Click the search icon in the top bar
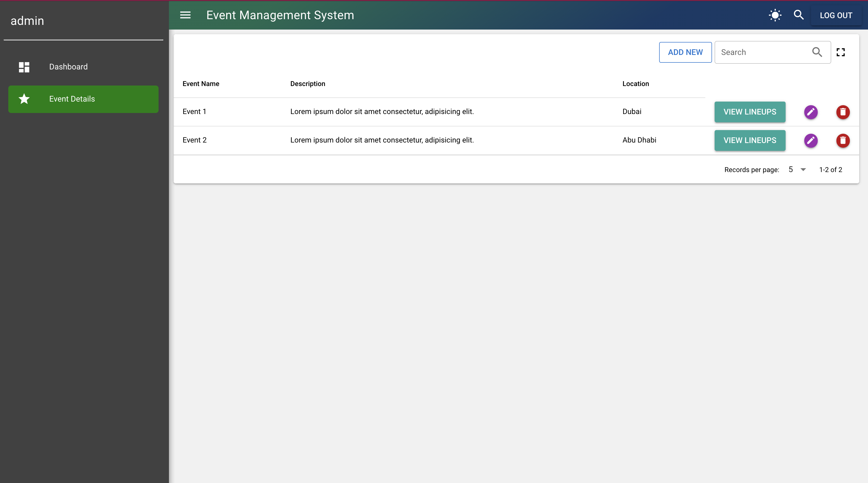868x483 pixels. [x=799, y=15]
